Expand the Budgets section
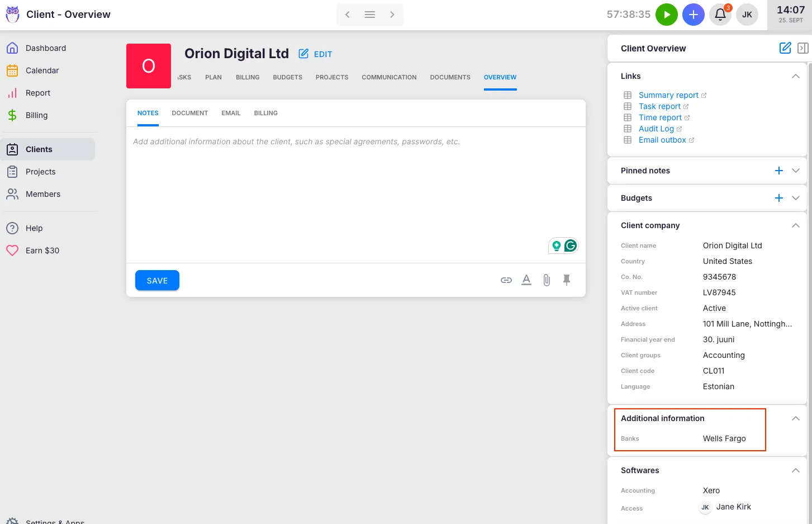 point(795,197)
